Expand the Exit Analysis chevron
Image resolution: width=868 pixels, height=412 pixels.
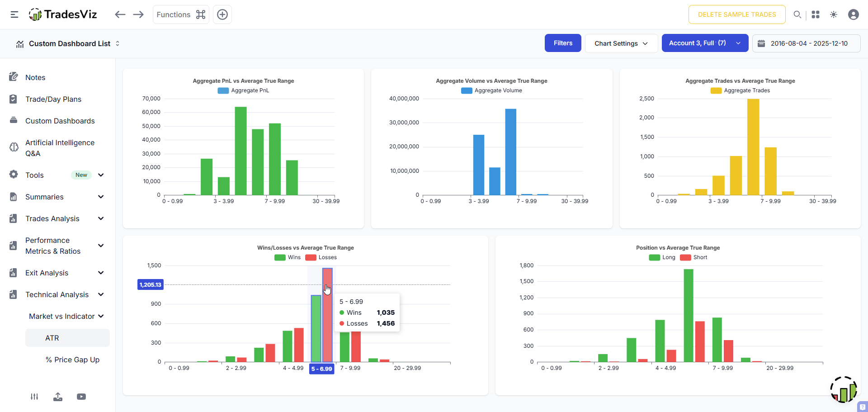(101, 273)
